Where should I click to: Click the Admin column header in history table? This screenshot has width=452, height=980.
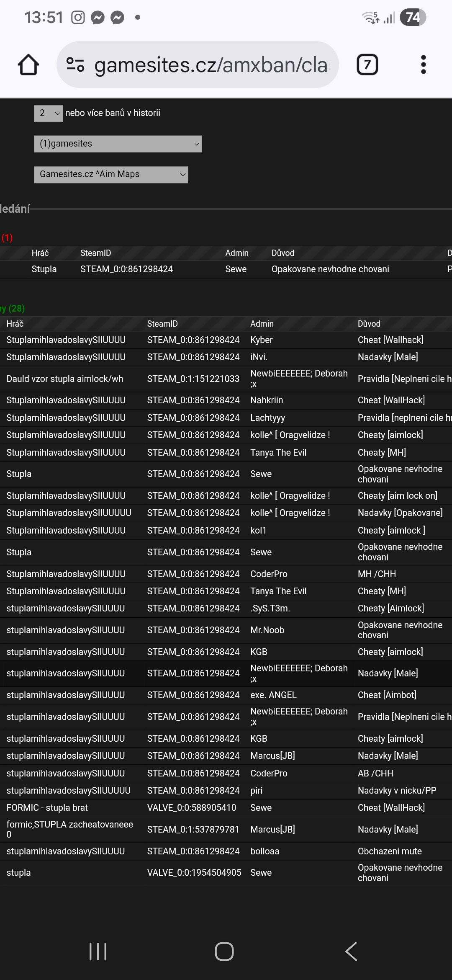[262, 324]
